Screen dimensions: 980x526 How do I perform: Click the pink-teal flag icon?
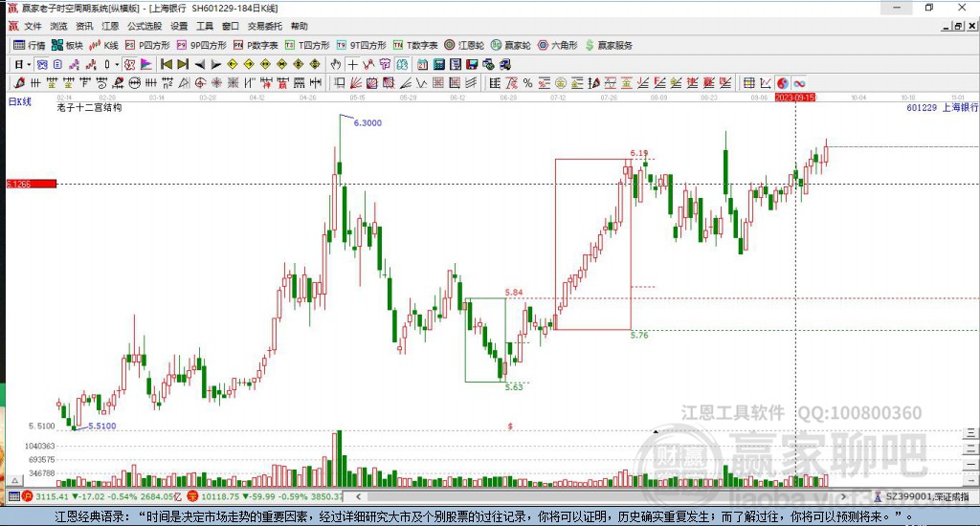(x=146, y=64)
